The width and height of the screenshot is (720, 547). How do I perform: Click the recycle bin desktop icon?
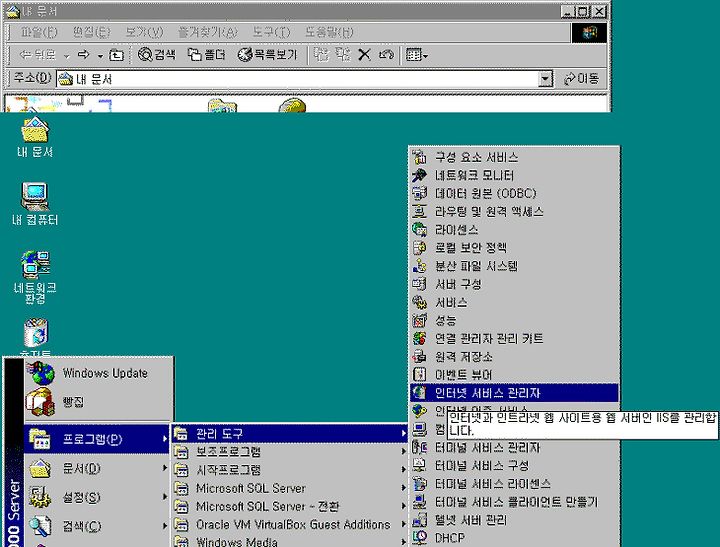click(x=35, y=335)
